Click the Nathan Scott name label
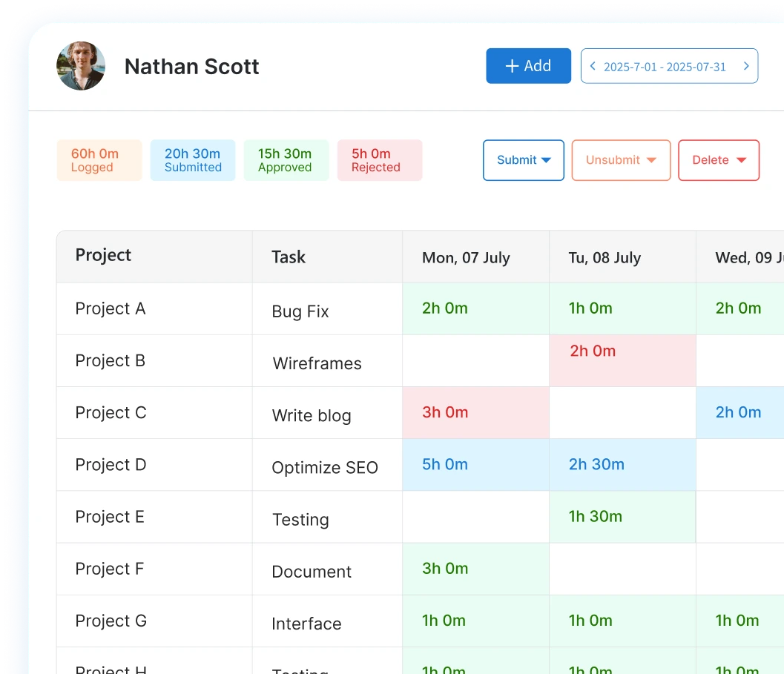The height and width of the screenshot is (674, 784). click(191, 66)
